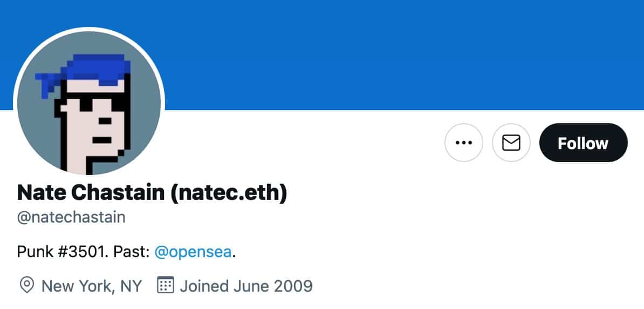Click the envelope message icon
Viewport: 644px width, 309px height.
[511, 143]
